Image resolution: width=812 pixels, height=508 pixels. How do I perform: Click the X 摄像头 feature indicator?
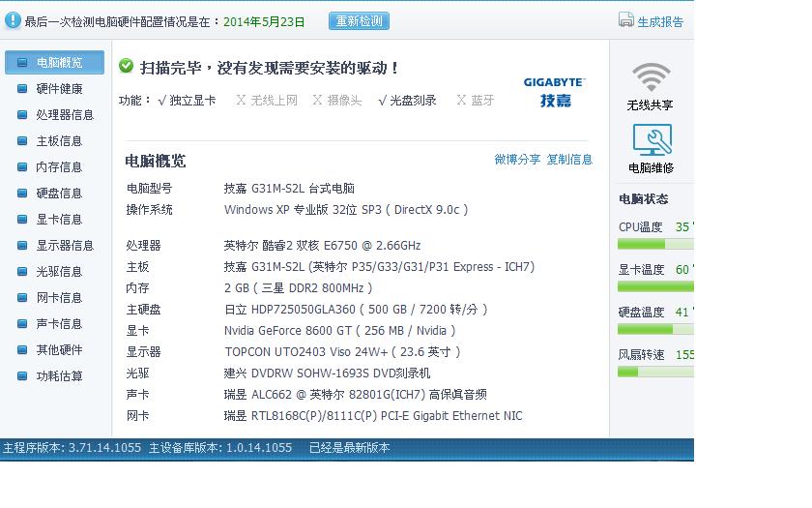[x=337, y=100]
